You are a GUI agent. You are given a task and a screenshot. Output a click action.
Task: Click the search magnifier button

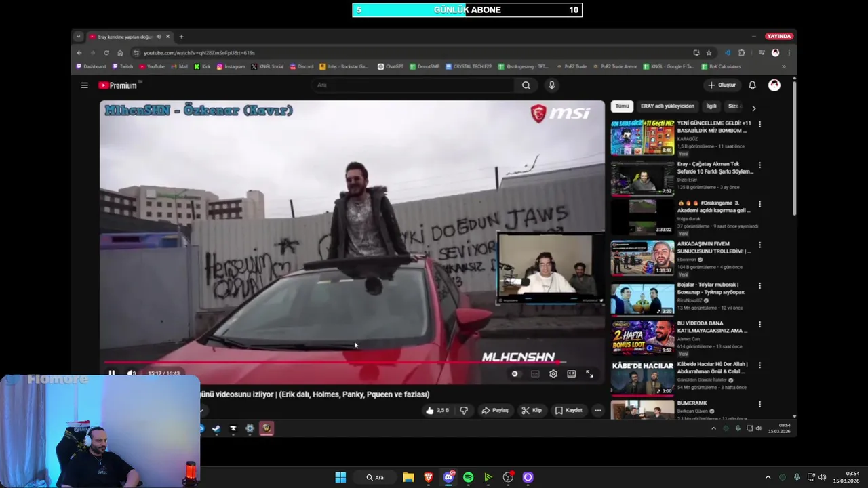pyautogui.click(x=526, y=85)
